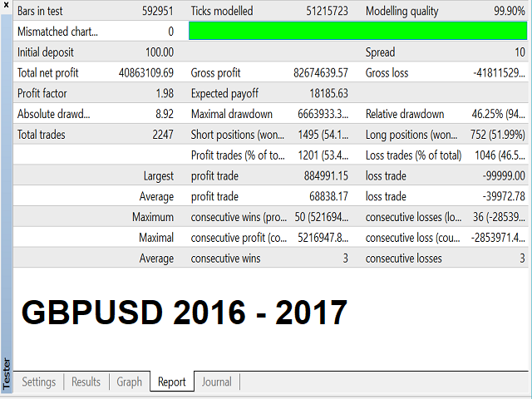Click the Expected payoff value 18185.63

point(329,93)
